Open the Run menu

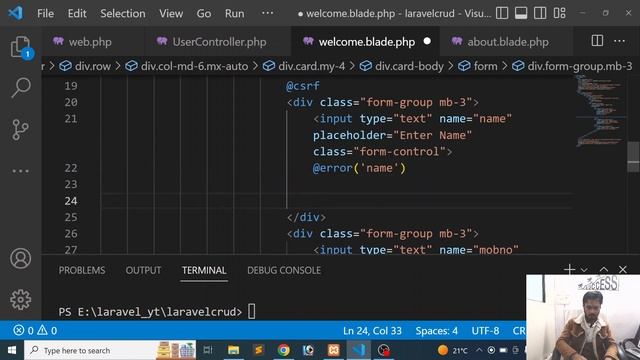(234, 13)
